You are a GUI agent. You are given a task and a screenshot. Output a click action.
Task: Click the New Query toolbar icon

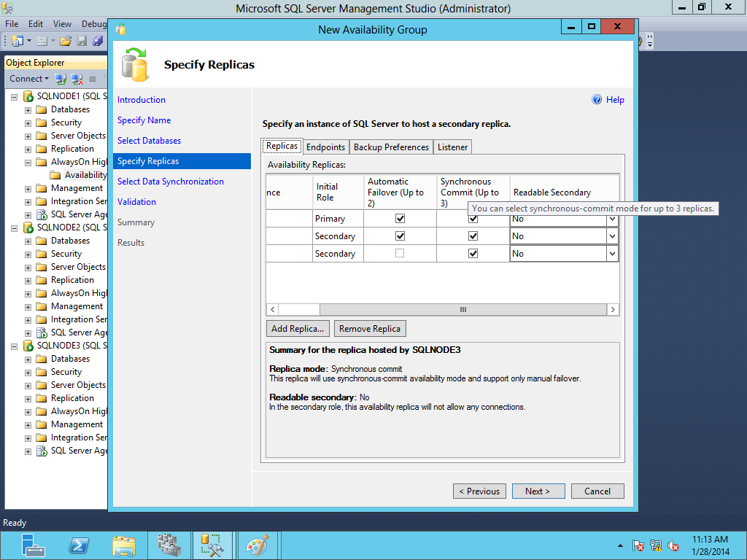click(x=17, y=41)
